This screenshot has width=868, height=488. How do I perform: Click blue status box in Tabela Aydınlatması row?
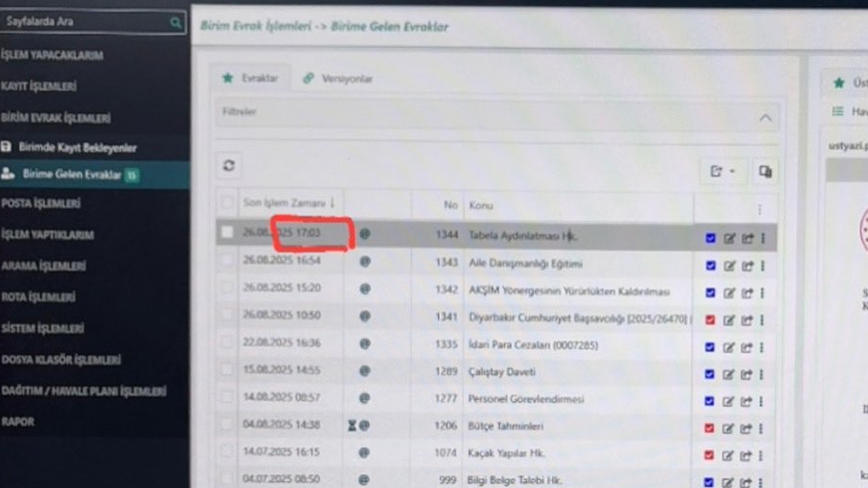click(711, 238)
